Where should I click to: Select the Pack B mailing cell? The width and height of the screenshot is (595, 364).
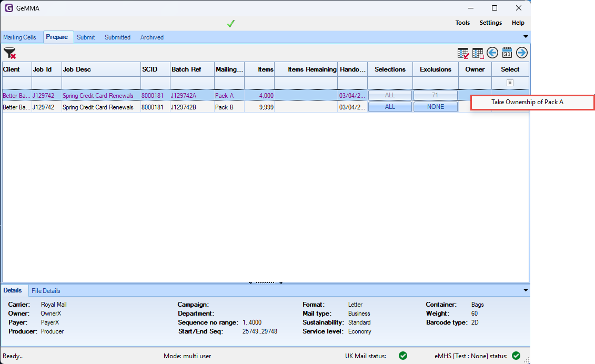(229, 107)
